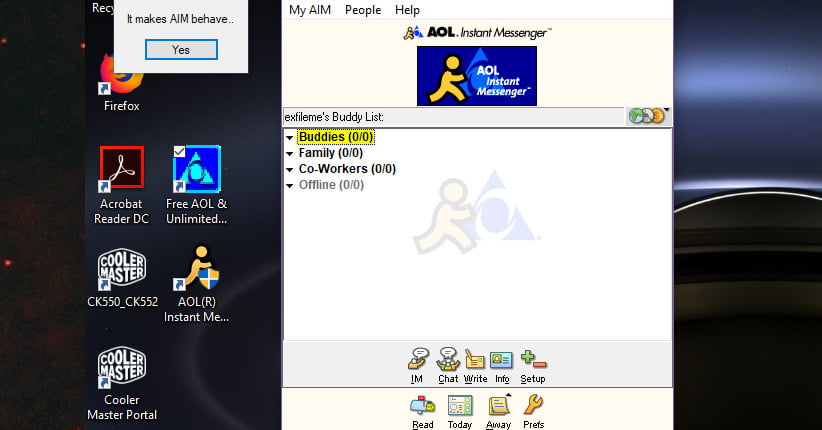Open Prefs wrench icon
Screen dimensions: 822x430
pos(534,412)
